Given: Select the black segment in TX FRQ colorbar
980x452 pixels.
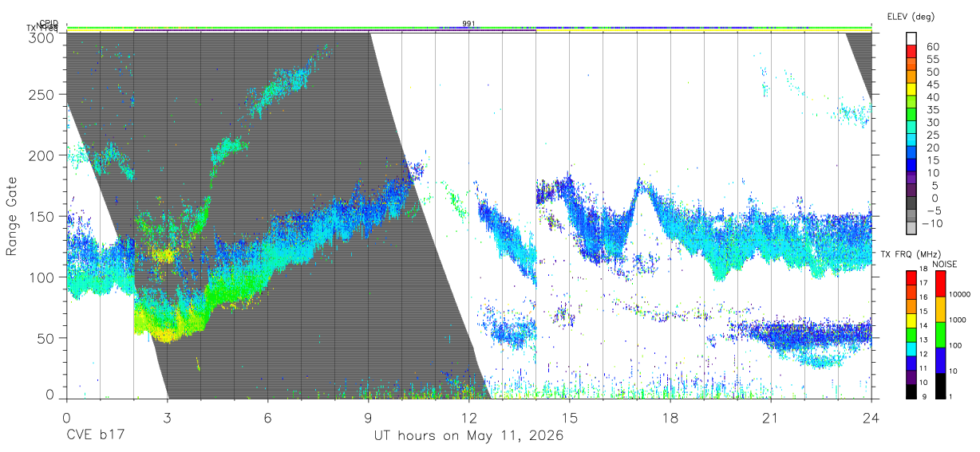Looking at the screenshot, I should coord(911,391).
